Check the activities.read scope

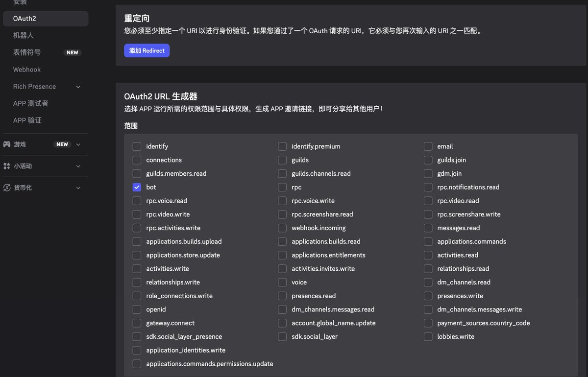click(428, 255)
